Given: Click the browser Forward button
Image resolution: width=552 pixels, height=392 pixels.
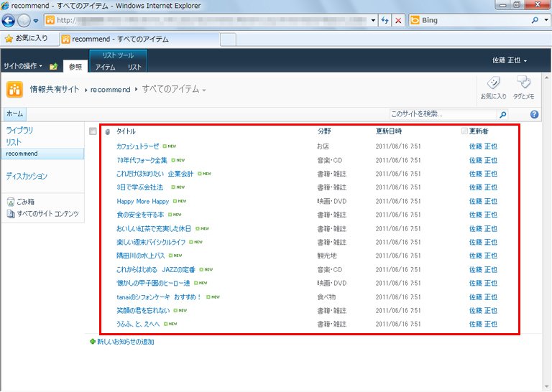Looking at the screenshot, I should (24, 21).
